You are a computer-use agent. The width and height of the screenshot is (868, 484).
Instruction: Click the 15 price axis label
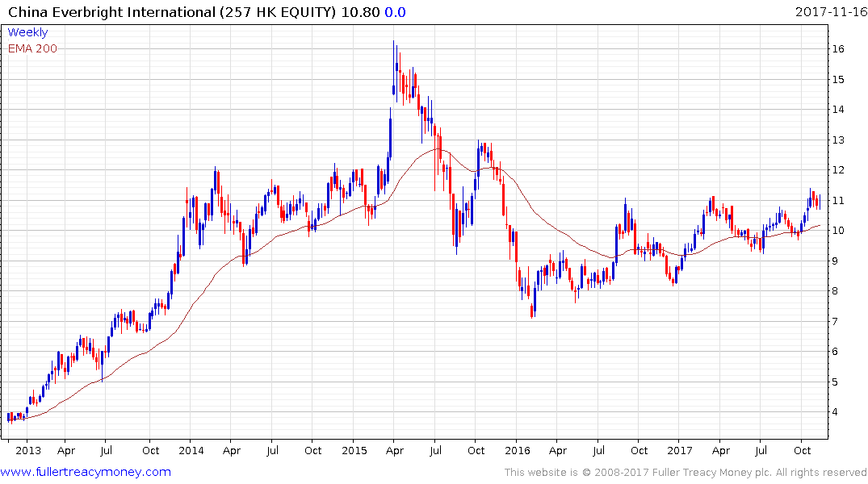837,79
